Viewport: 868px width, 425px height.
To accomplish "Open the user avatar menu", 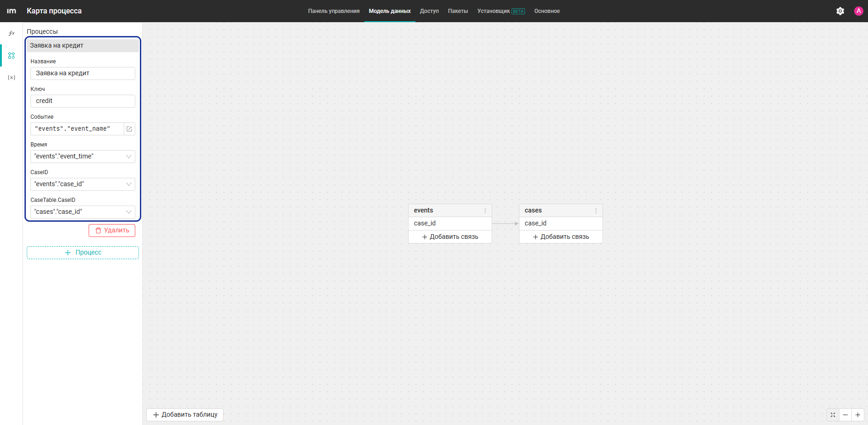I will (x=859, y=11).
